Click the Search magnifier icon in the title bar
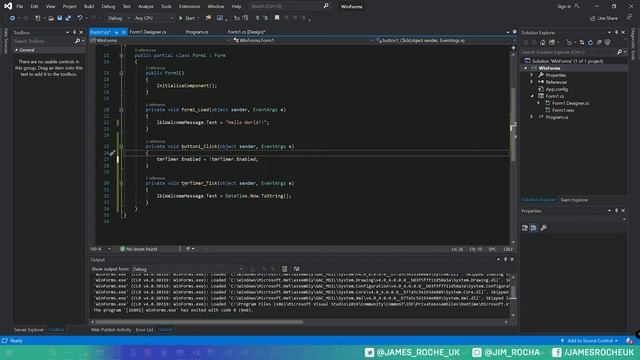Screen dimensions: 640x360 [326, 6]
